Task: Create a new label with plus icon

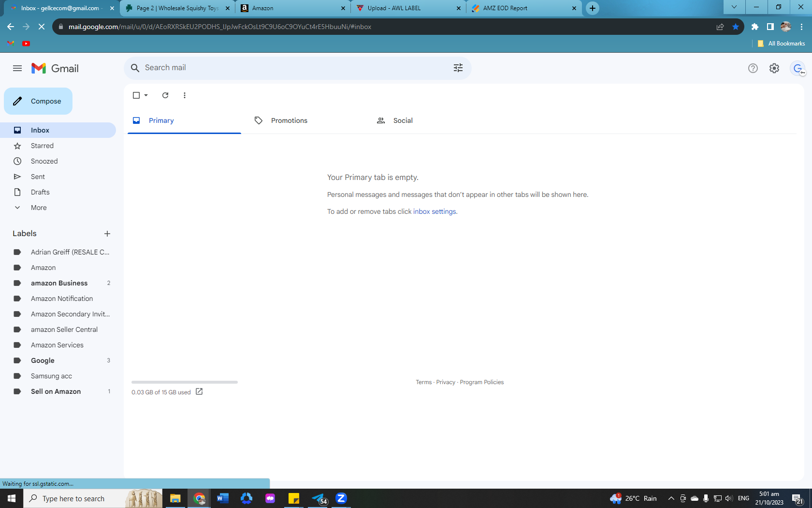Action: (107, 234)
